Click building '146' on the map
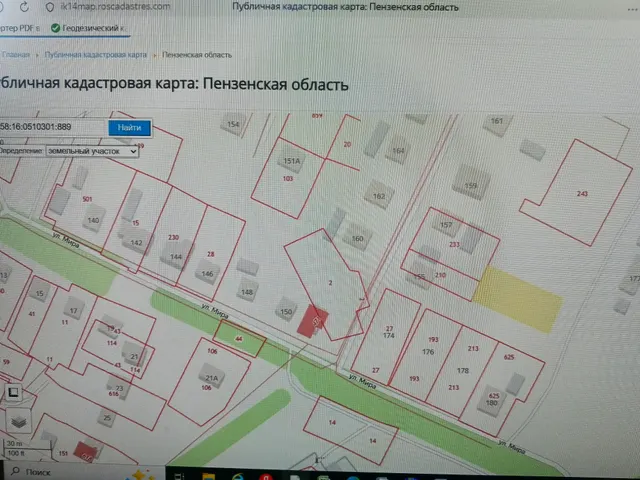 [x=207, y=274]
